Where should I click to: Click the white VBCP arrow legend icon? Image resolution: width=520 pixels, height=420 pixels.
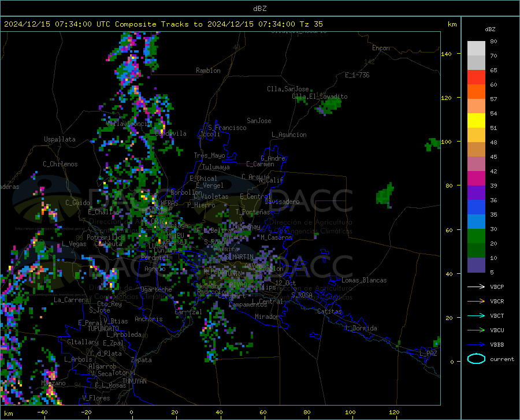point(476,287)
